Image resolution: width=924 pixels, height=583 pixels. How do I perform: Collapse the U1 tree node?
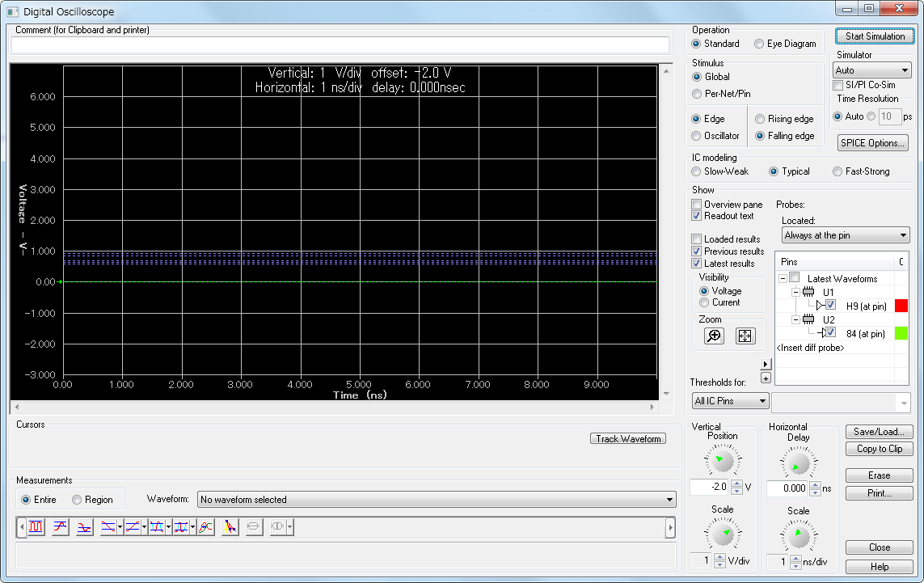pyautogui.click(x=795, y=292)
